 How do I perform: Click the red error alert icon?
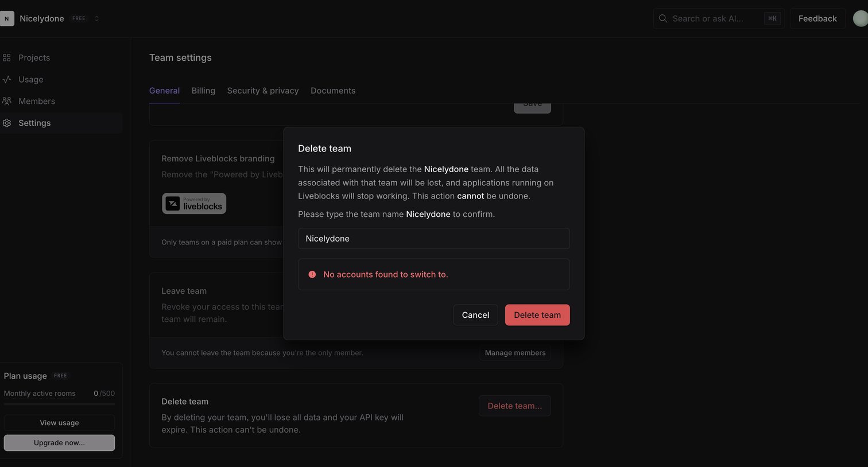click(x=312, y=274)
